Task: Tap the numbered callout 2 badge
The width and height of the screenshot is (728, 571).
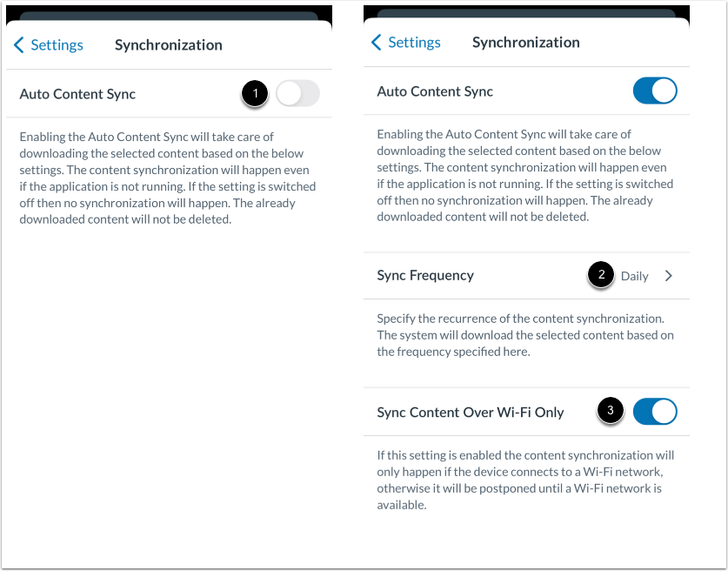Action: pos(601,275)
